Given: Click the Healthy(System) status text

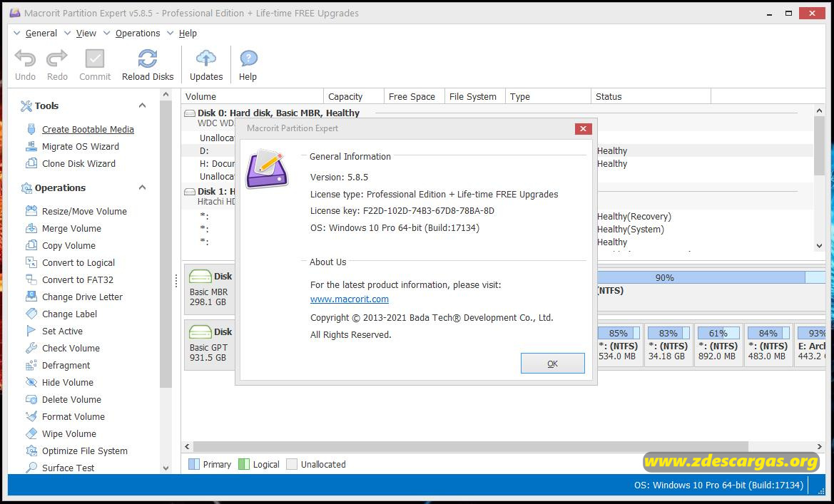Looking at the screenshot, I should click(630, 229).
